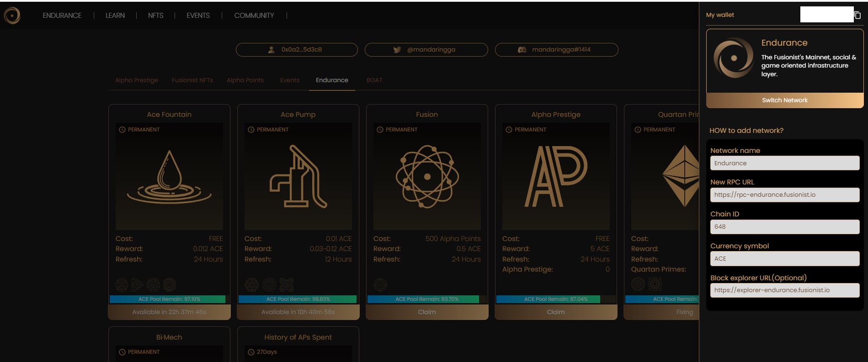The image size is (868, 362).
Task: Click Ace Pump pool remain 98.83% bar
Action: [298, 299]
